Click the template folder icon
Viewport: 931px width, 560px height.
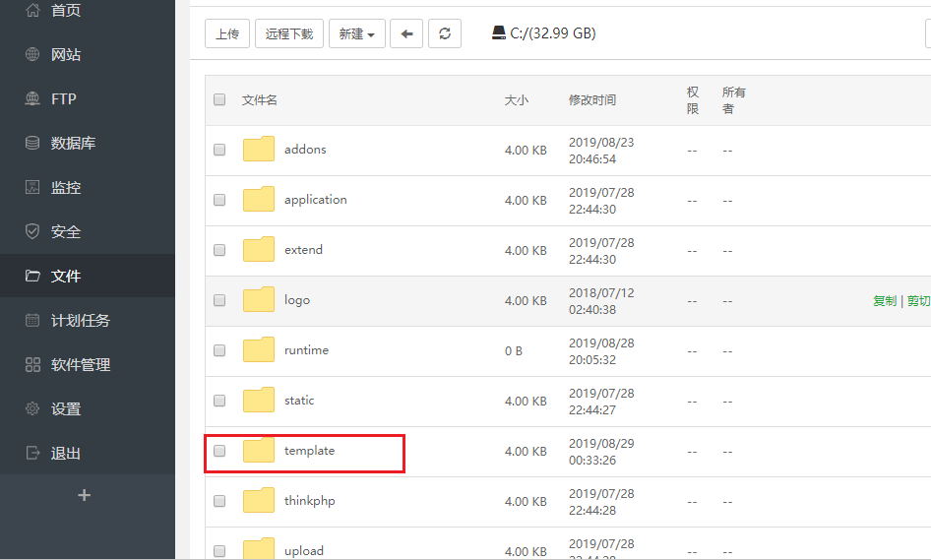(259, 451)
